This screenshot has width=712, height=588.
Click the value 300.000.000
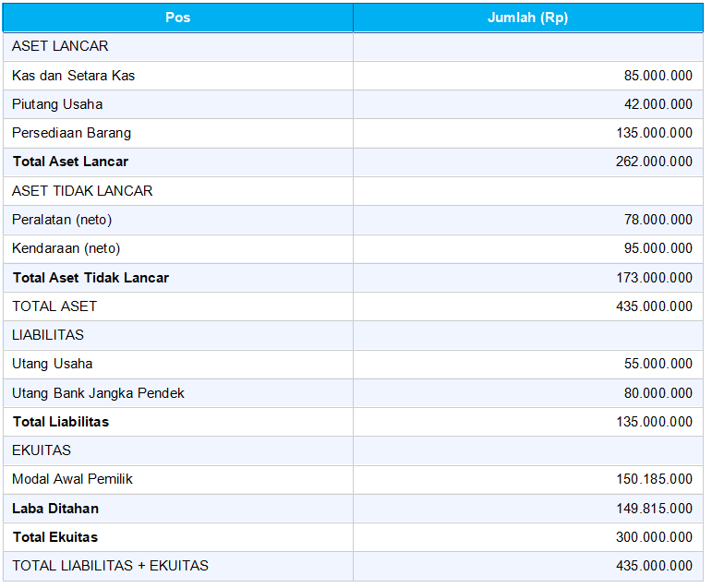pyautogui.click(x=655, y=537)
